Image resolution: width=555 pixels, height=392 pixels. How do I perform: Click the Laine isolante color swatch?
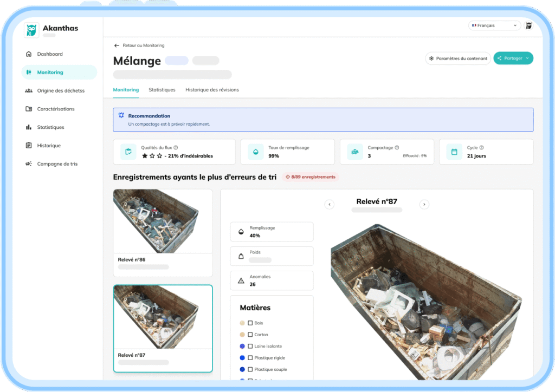pos(242,347)
